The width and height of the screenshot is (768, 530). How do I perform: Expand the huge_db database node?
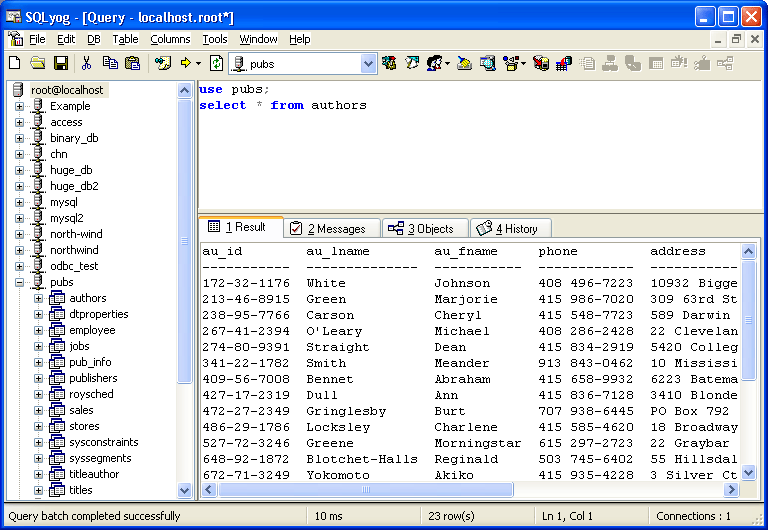tap(20, 170)
